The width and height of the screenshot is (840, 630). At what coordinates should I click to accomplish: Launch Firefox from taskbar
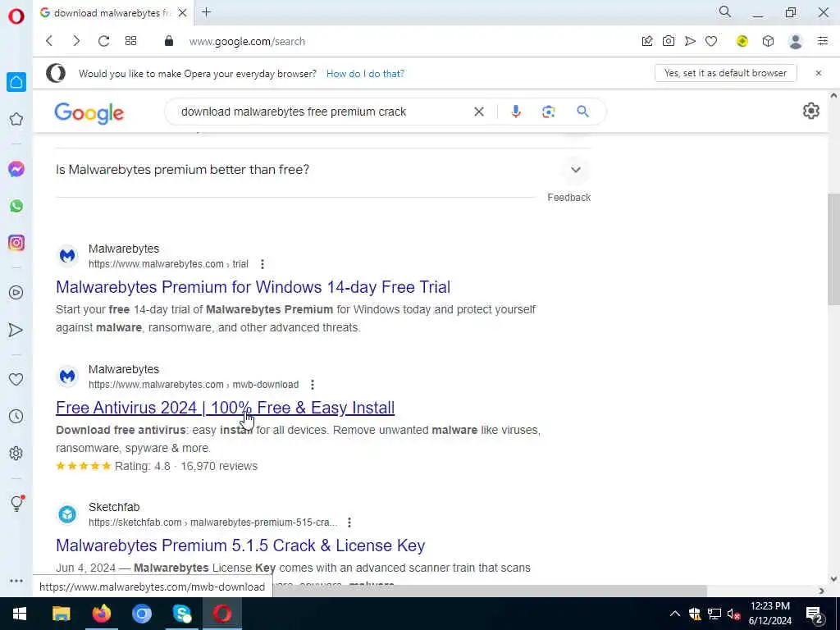click(101, 614)
